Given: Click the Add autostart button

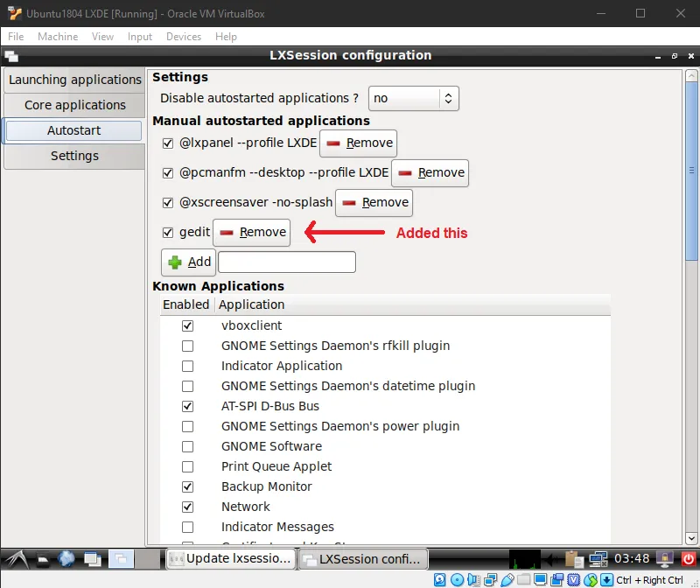Looking at the screenshot, I should [188, 262].
